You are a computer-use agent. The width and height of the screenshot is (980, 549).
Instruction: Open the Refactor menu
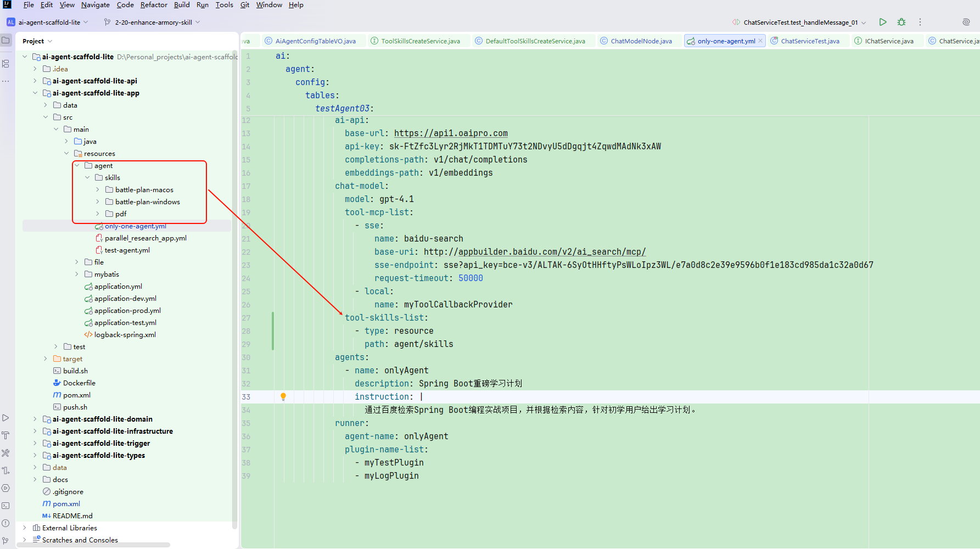[154, 5]
